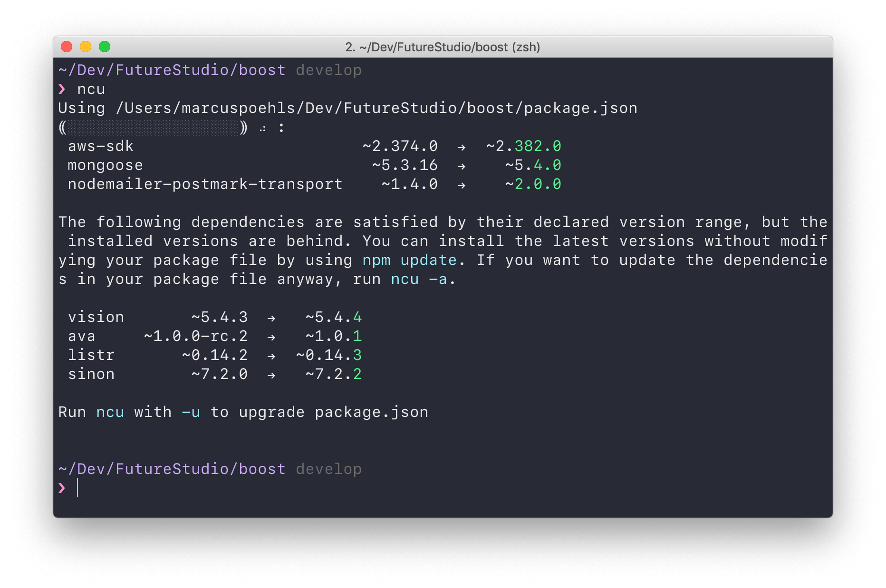
Task: Click the blinking cursor on the prompt line
Action: (77, 488)
